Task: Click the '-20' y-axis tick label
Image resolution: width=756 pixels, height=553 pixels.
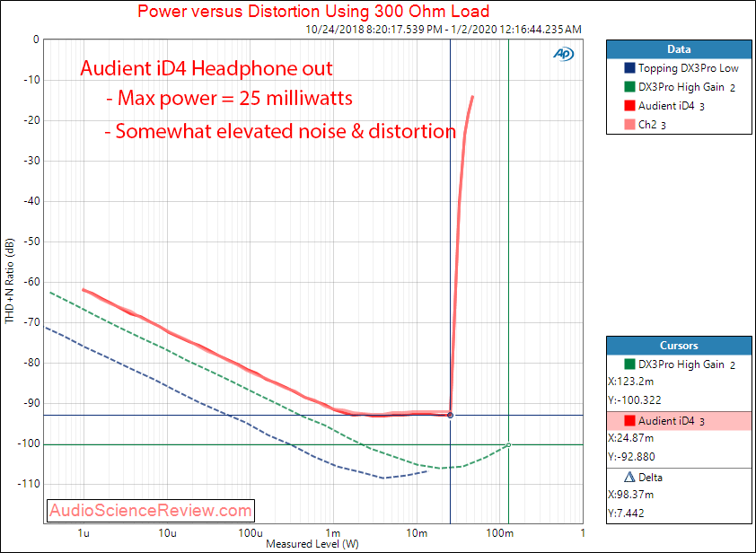Action: pyautogui.click(x=31, y=120)
